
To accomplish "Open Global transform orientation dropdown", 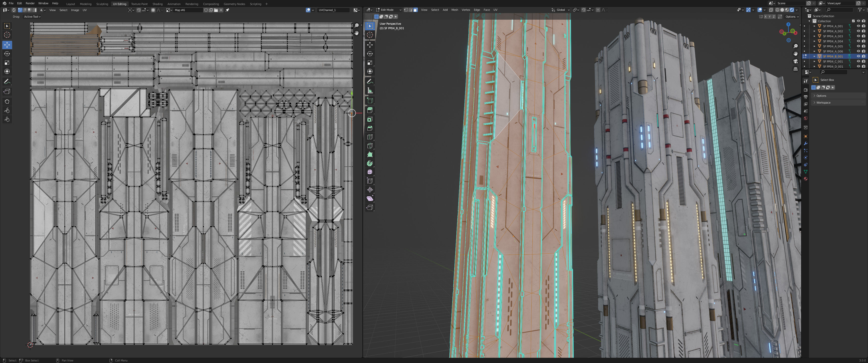I will click(560, 10).
